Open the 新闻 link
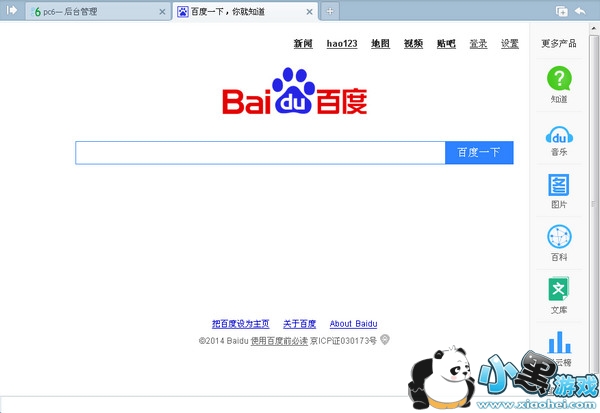 (303, 44)
